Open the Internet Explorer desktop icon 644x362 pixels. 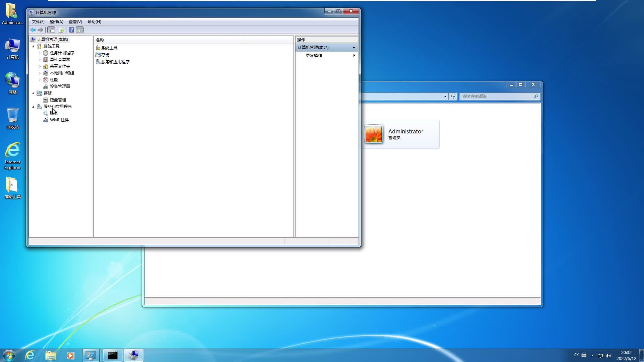click(x=13, y=156)
